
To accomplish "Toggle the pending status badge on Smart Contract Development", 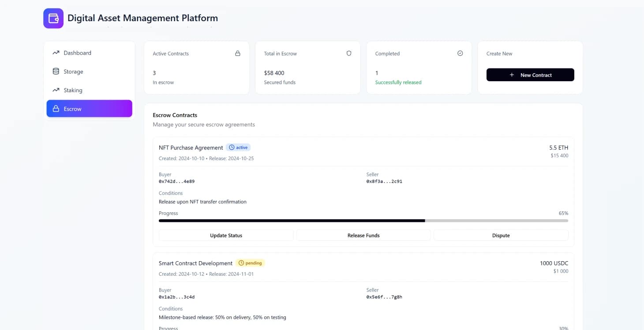I will [250, 262].
